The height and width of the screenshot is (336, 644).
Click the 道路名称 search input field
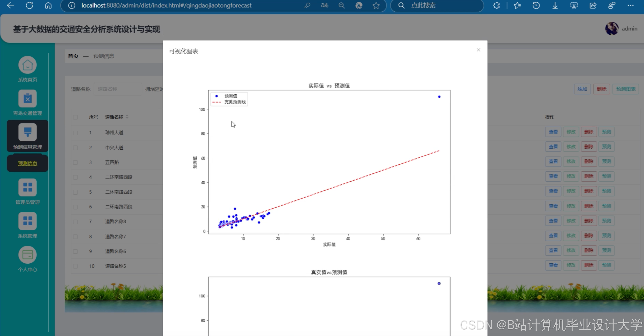tap(118, 89)
